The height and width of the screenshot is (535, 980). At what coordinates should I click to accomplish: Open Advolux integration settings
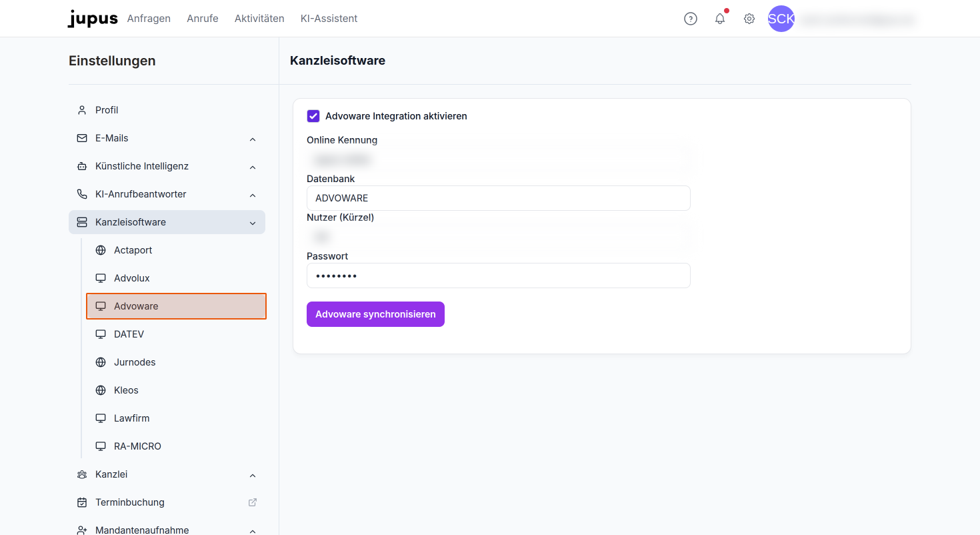point(176,278)
